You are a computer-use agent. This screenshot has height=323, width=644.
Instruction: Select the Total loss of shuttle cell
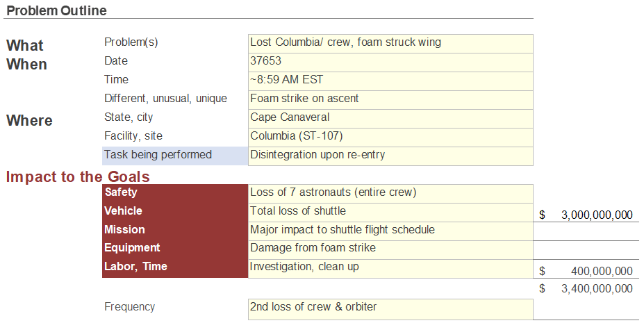(x=390, y=213)
